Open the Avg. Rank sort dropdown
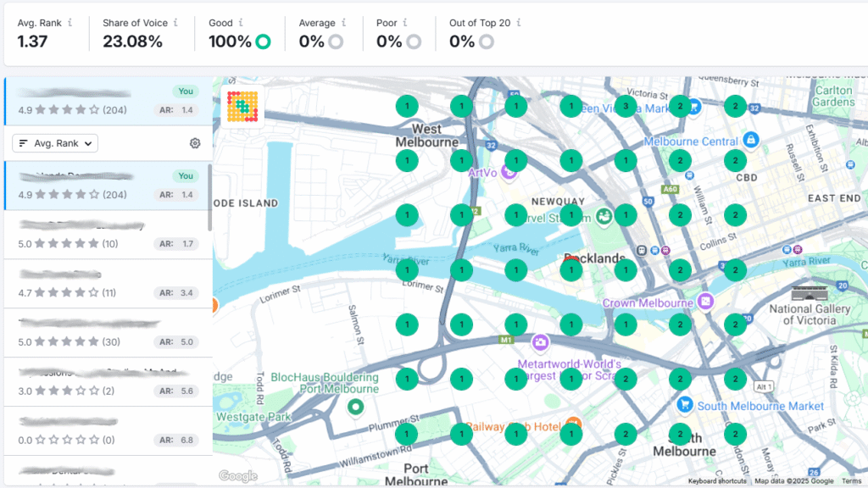The width and height of the screenshot is (868, 488). tap(55, 144)
